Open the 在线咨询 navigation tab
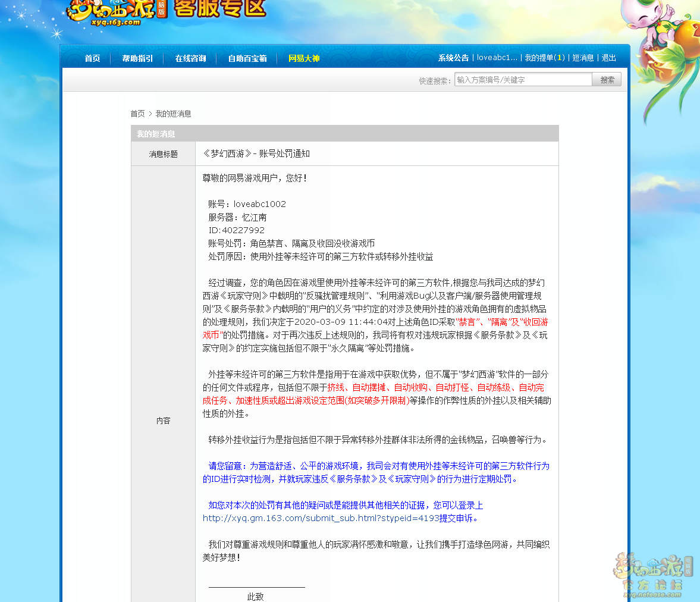The image size is (700, 602). click(x=191, y=58)
